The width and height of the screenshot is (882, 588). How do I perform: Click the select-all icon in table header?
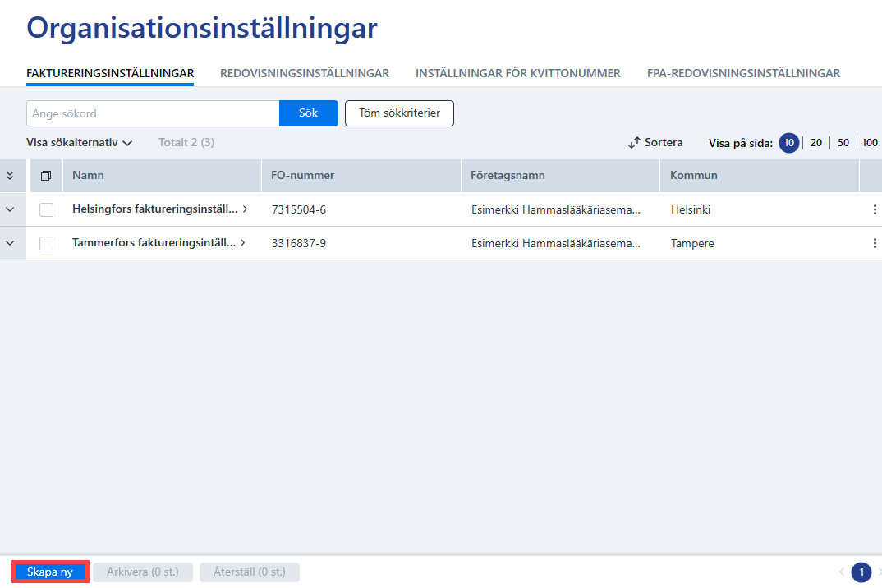pyautogui.click(x=46, y=176)
